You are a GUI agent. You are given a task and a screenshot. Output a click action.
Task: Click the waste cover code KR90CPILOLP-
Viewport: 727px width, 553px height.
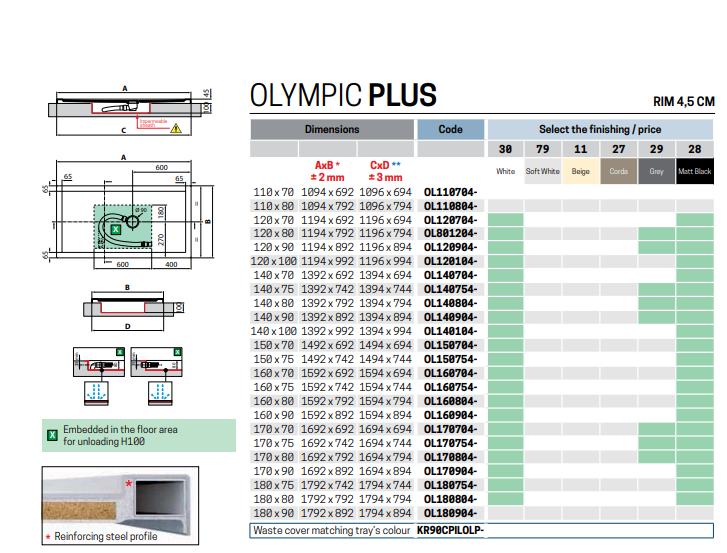(x=453, y=530)
